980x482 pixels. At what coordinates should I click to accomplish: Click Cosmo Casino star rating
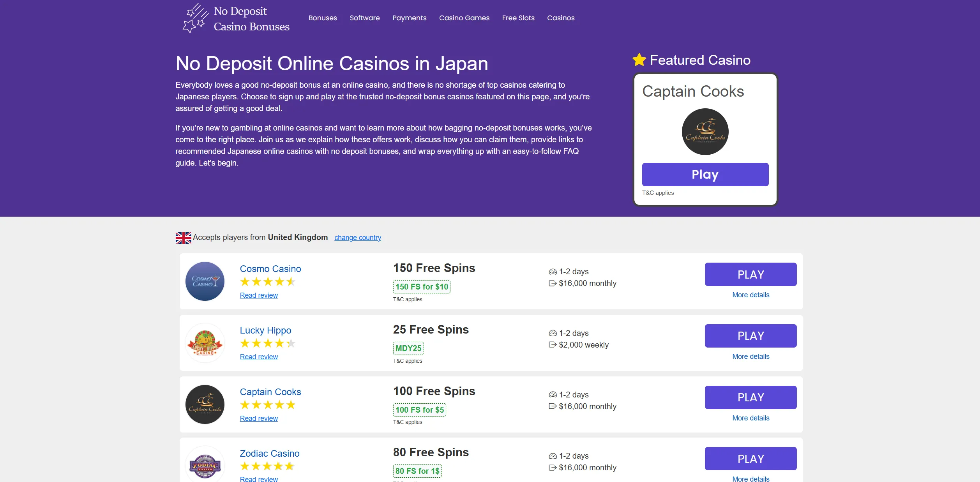pyautogui.click(x=268, y=282)
